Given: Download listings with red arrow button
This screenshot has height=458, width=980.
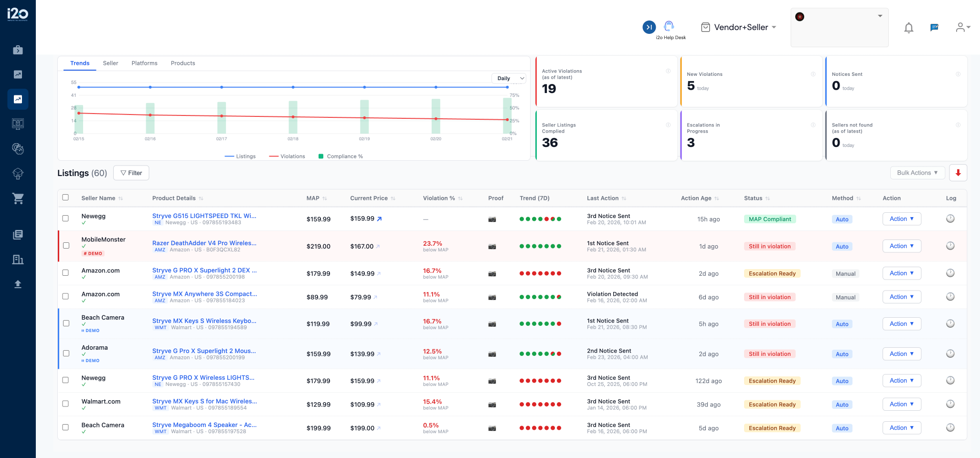Looking at the screenshot, I should tap(958, 173).
